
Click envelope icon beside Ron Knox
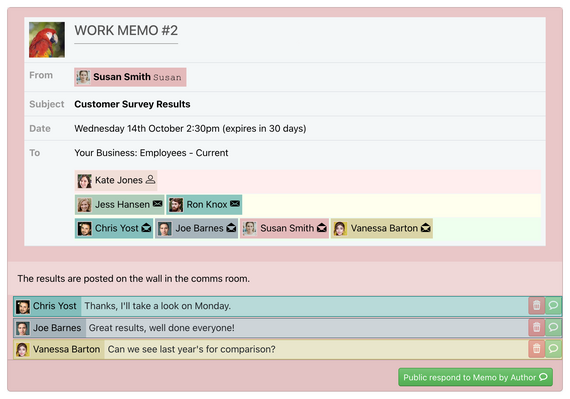pos(235,204)
